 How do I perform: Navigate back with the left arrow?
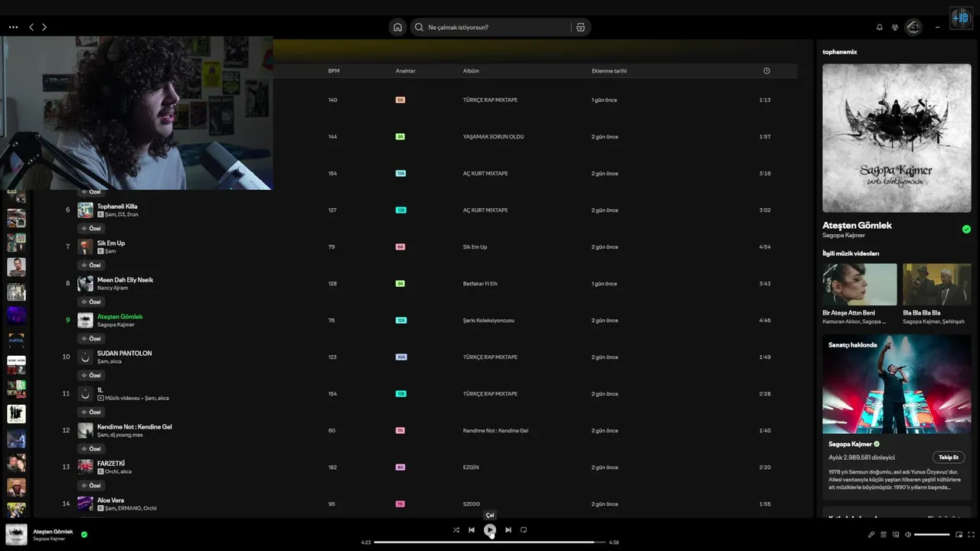[x=31, y=27]
